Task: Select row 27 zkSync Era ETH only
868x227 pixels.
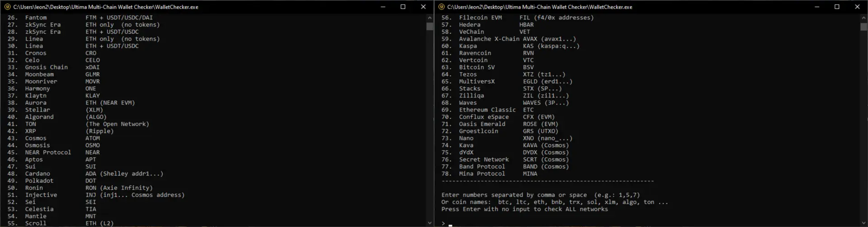Action: [x=84, y=25]
